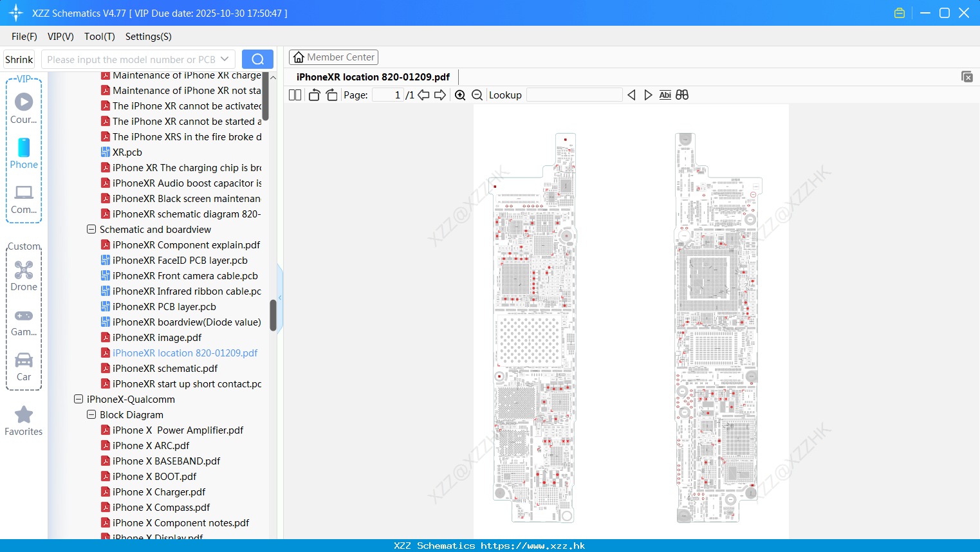Go to previous page arrow
This screenshot has width=980, height=552.
tap(423, 95)
